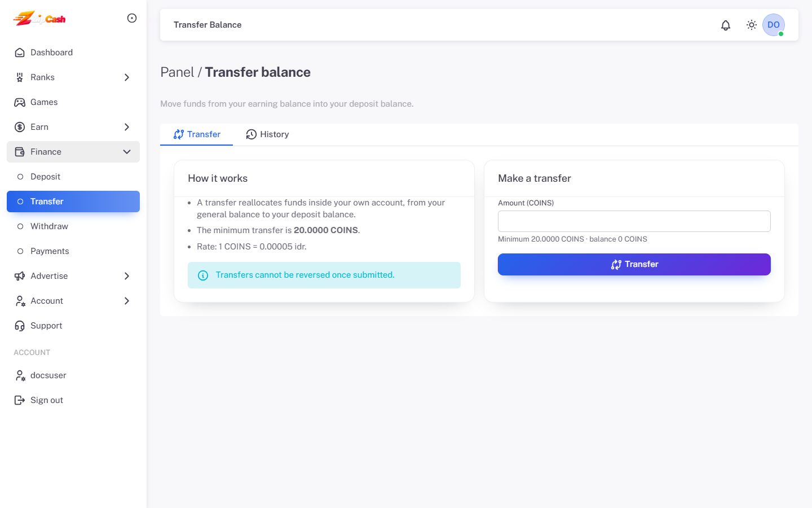The height and width of the screenshot is (508, 812).
Task: Click the gradient Transfer button
Action: tap(634, 264)
